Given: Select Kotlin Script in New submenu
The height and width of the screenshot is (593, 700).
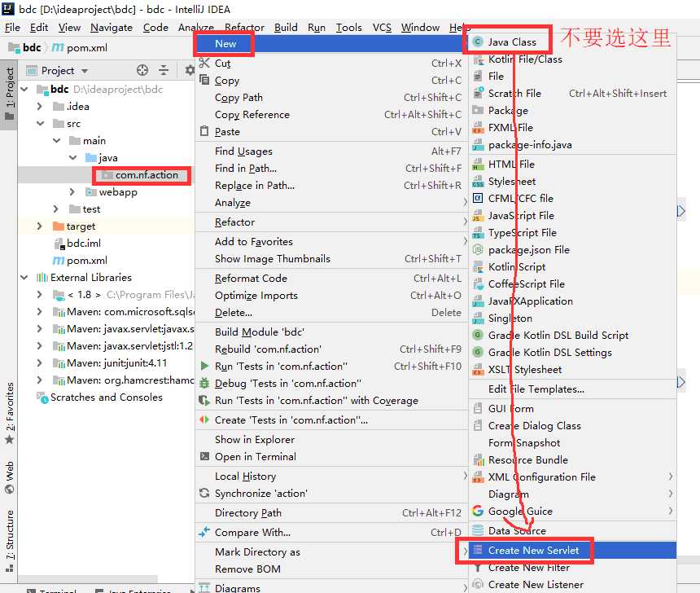Looking at the screenshot, I should [572, 267].
